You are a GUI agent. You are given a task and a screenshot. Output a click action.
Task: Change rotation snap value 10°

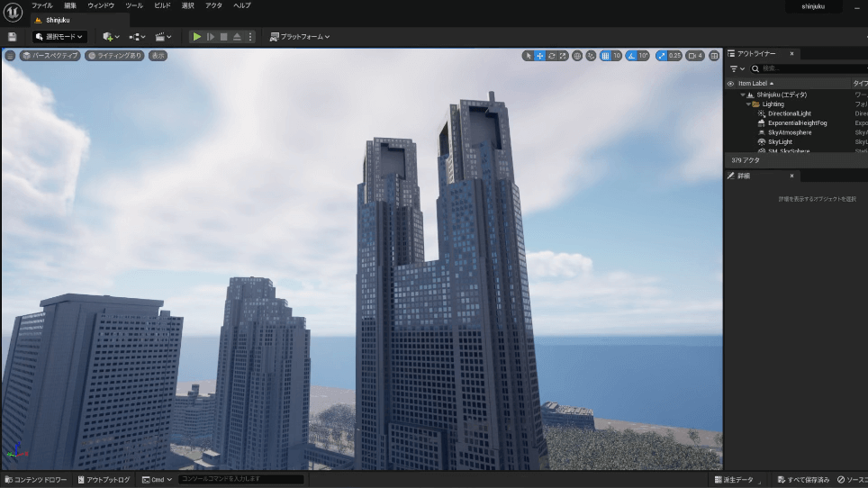pos(643,55)
